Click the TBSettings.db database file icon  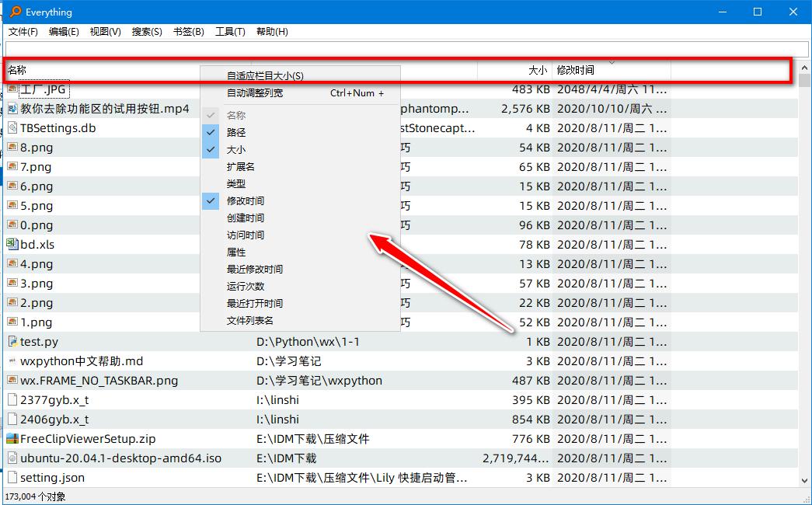(x=12, y=127)
